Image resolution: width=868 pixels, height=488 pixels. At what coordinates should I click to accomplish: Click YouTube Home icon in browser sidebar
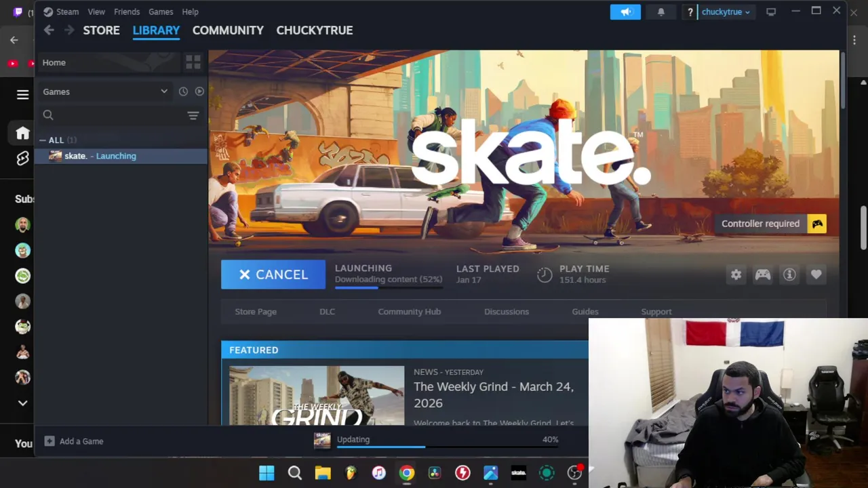pos(22,133)
